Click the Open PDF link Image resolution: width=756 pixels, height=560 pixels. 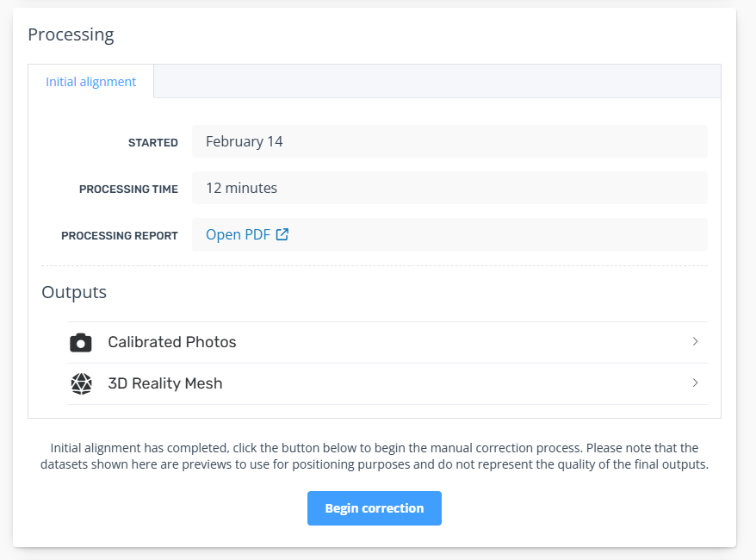(x=238, y=234)
